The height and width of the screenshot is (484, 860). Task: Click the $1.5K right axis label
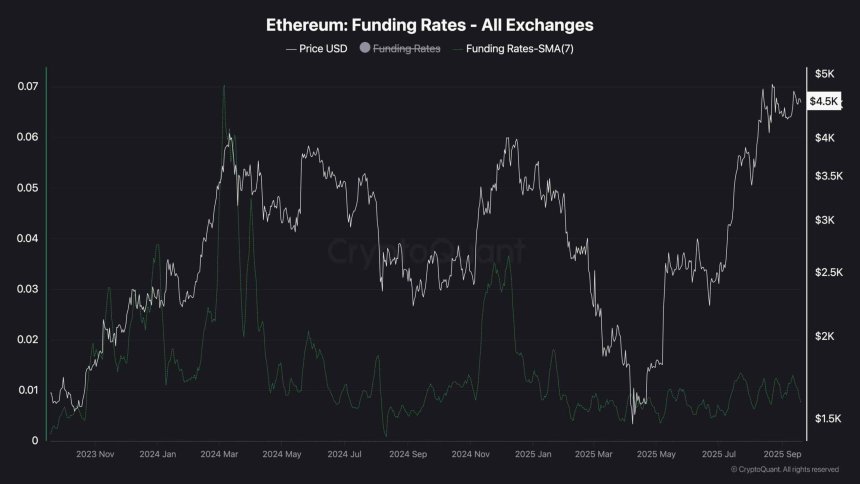coord(828,419)
